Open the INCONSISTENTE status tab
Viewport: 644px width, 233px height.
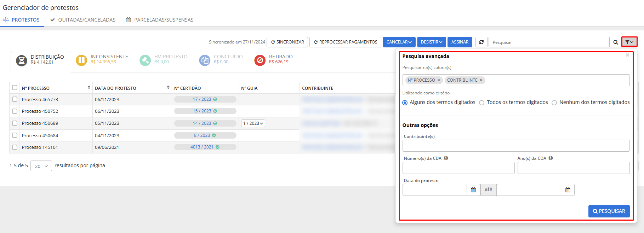tap(102, 59)
